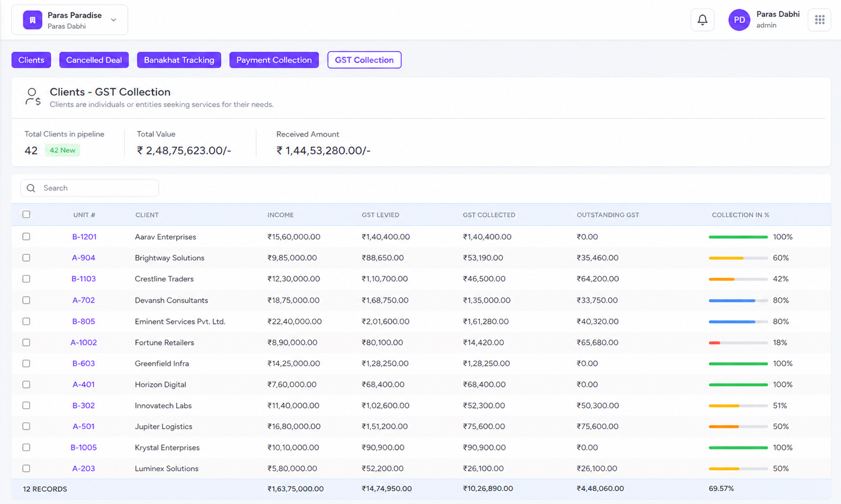Image resolution: width=841 pixels, height=504 pixels.
Task: Click the client dollar icon beside title
Action: [x=33, y=97]
